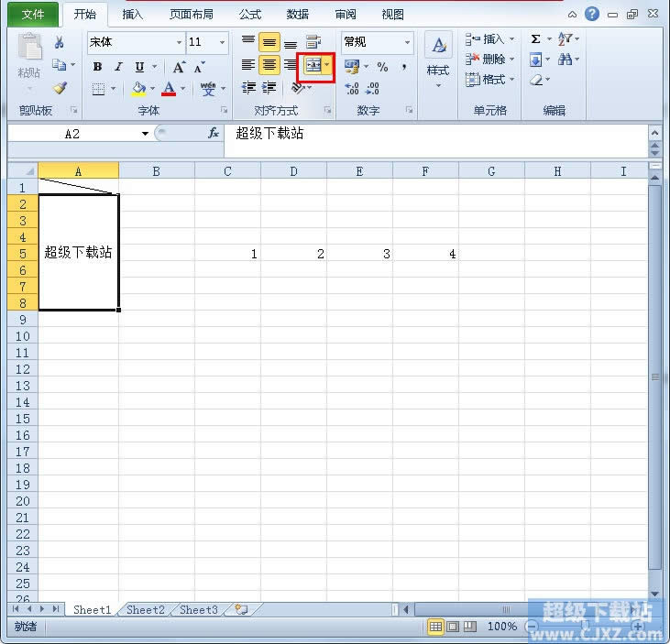Viewport: 670px width, 644px height.
Task: Open the Name Box dropdown arrow
Action: click(x=146, y=134)
